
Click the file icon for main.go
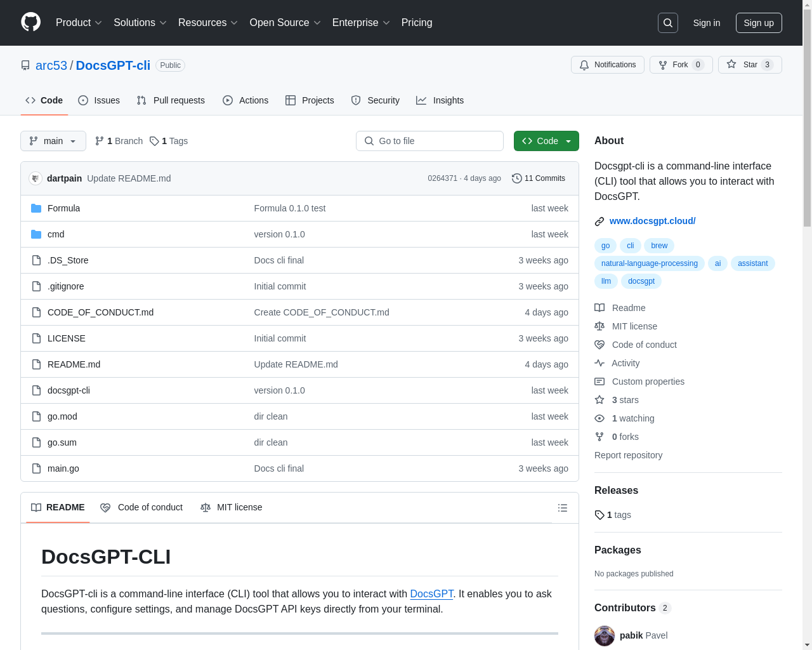pos(36,468)
